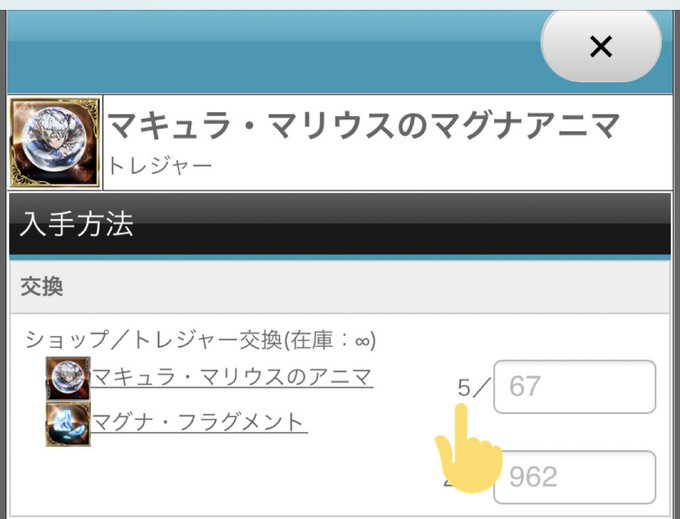Click the yellow pointing hand cursor icon

point(468,449)
